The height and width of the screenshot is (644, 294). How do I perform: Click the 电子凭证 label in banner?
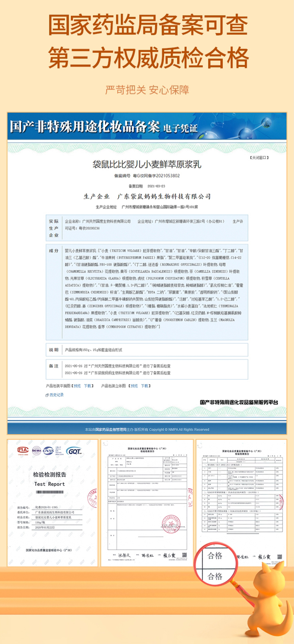coord(181,128)
